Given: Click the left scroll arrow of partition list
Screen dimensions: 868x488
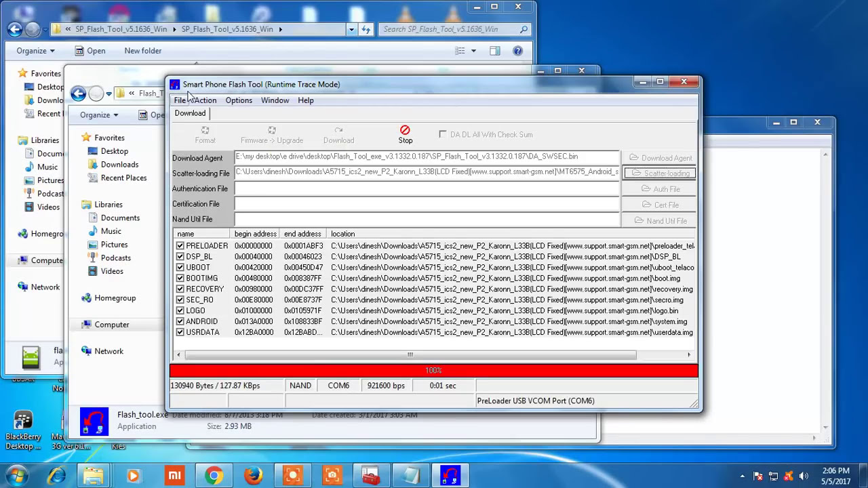Looking at the screenshot, I should click(178, 354).
